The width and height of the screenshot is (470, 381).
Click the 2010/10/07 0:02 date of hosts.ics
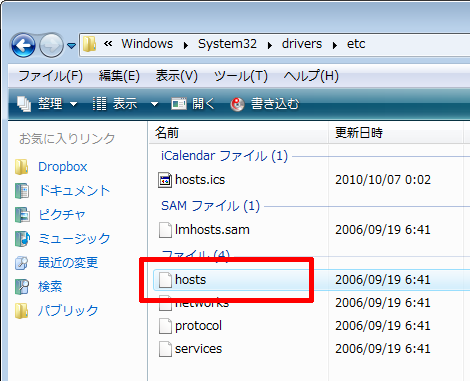pyautogui.click(x=383, y=180)
